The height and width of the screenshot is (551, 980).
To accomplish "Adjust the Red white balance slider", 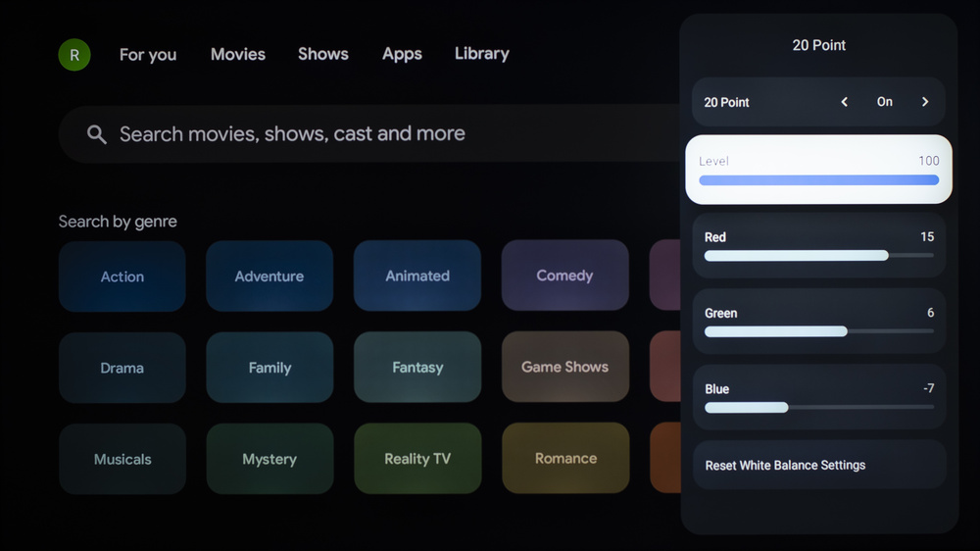I will point(818,256).
